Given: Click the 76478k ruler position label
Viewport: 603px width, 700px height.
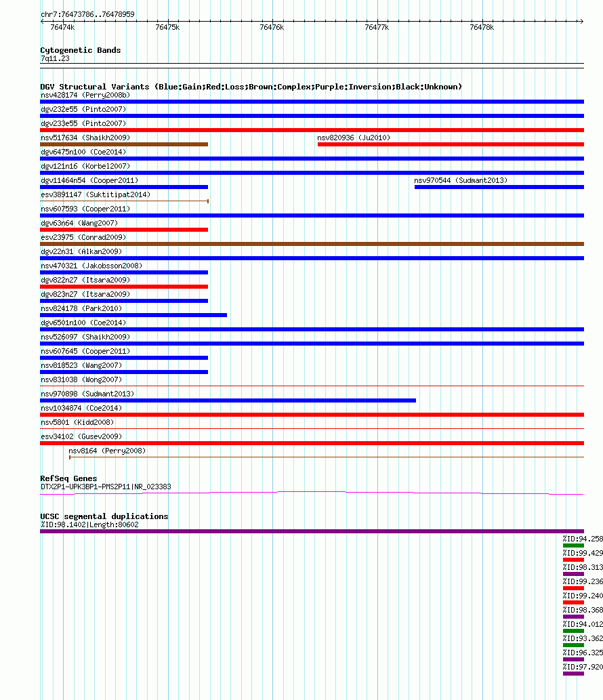Looking at the screenshot, I should [482, 27].
